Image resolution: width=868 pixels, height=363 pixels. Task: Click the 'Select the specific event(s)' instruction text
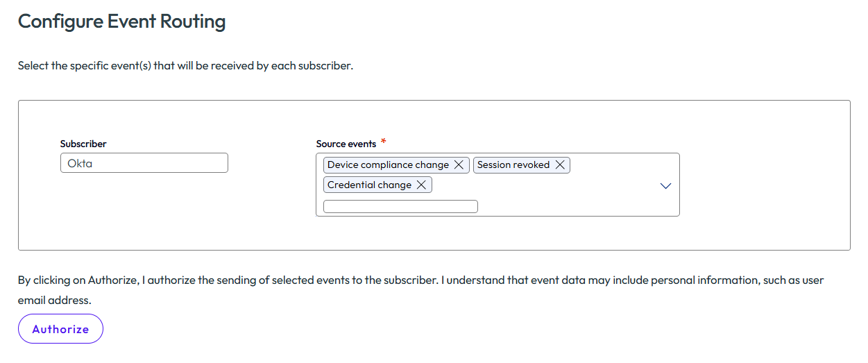tap(186, 67)
